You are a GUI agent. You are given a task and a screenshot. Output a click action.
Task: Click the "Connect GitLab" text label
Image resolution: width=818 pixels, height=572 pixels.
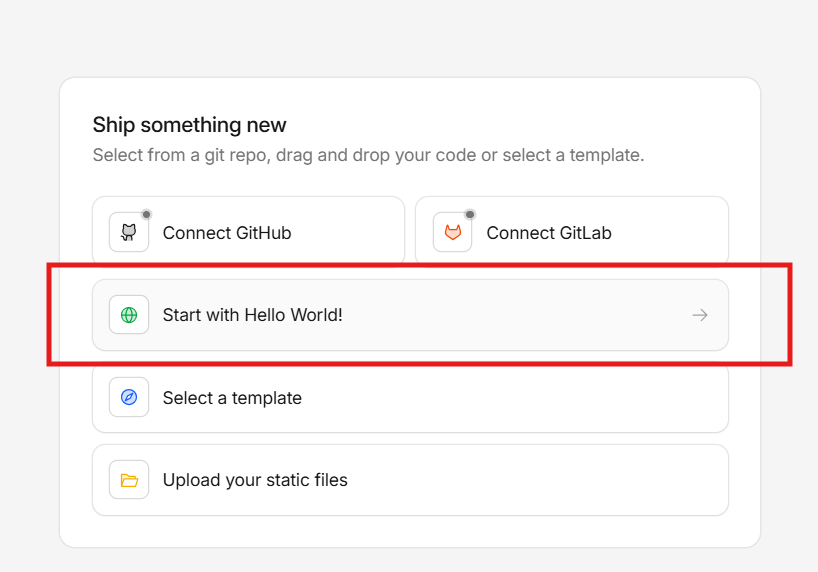[549, 233]
